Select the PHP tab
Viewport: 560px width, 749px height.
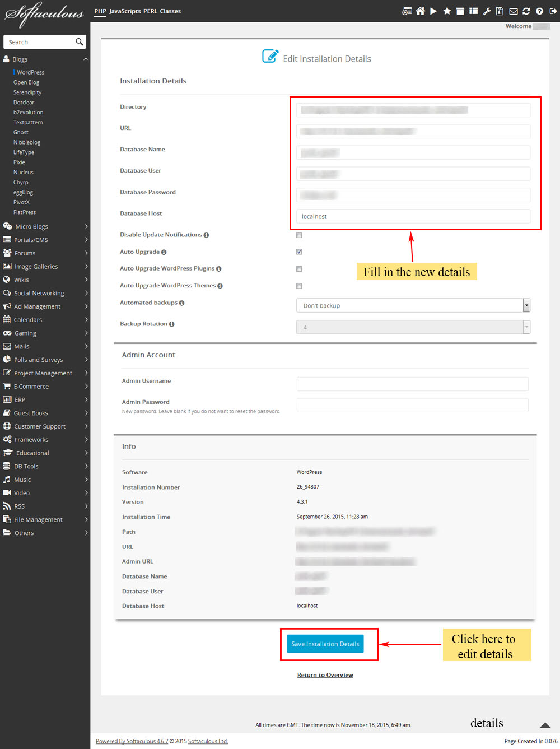tap(100, 11)
